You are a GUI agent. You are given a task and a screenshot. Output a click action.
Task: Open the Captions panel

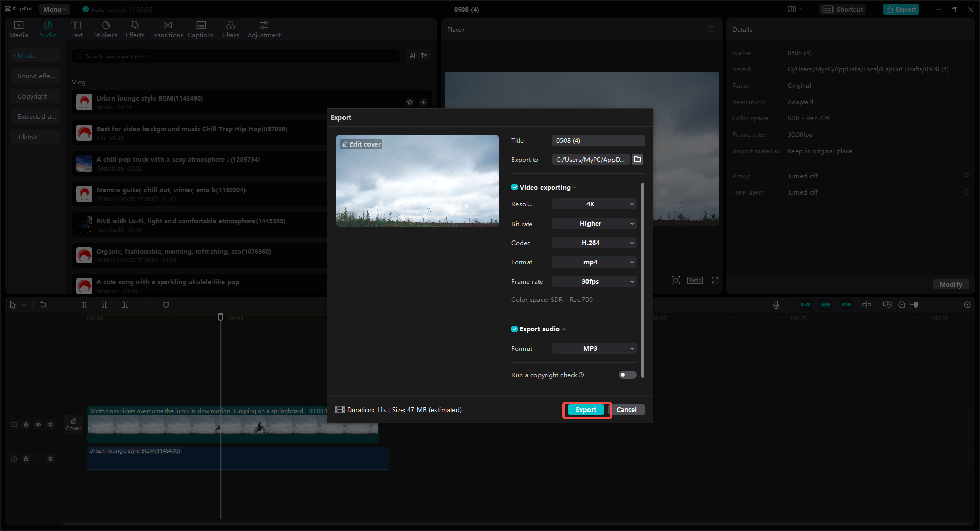pos(201,29)
